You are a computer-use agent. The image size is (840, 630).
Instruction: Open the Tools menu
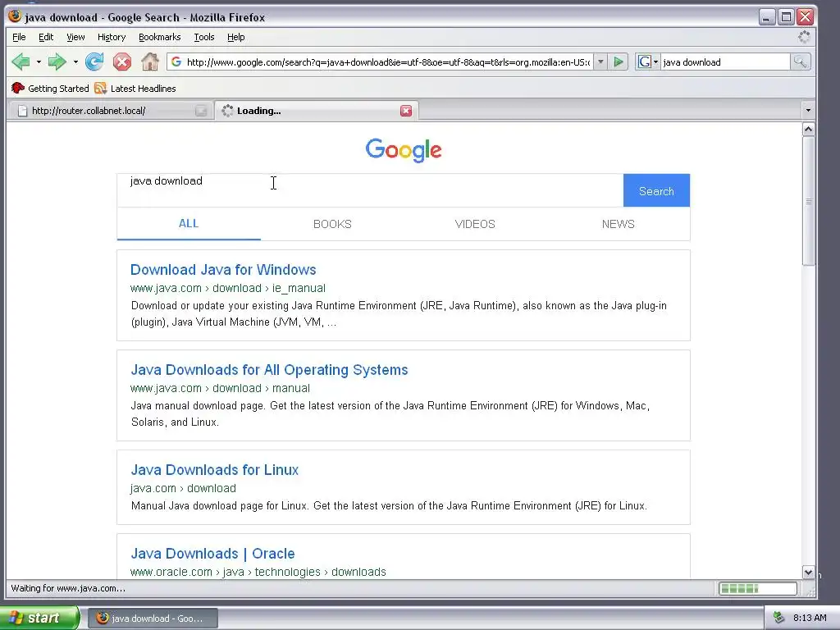click(204, 37)
